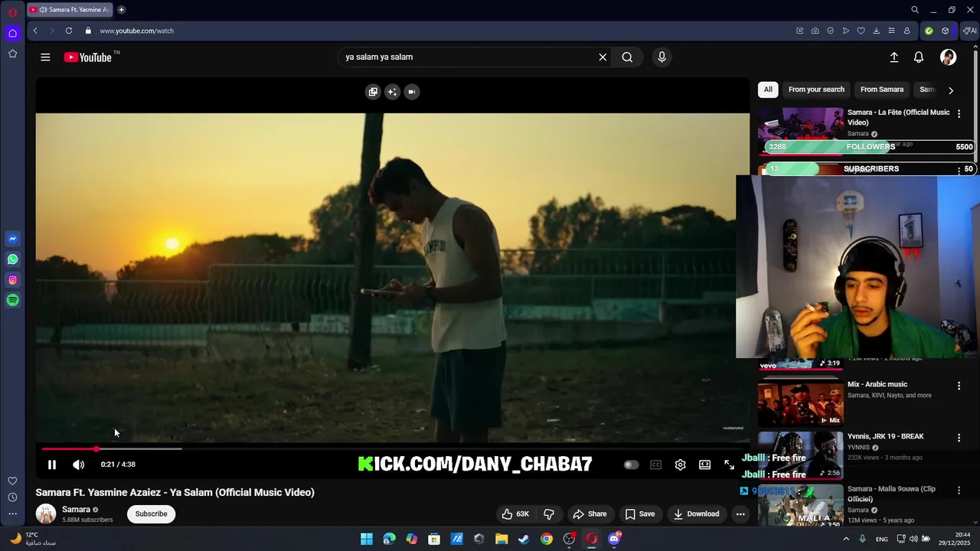This screenshot has width=980, height=551.
Task: Click the AI sparkle overlay icon above video
Action: pyautogui.click(x=392, y=92)
